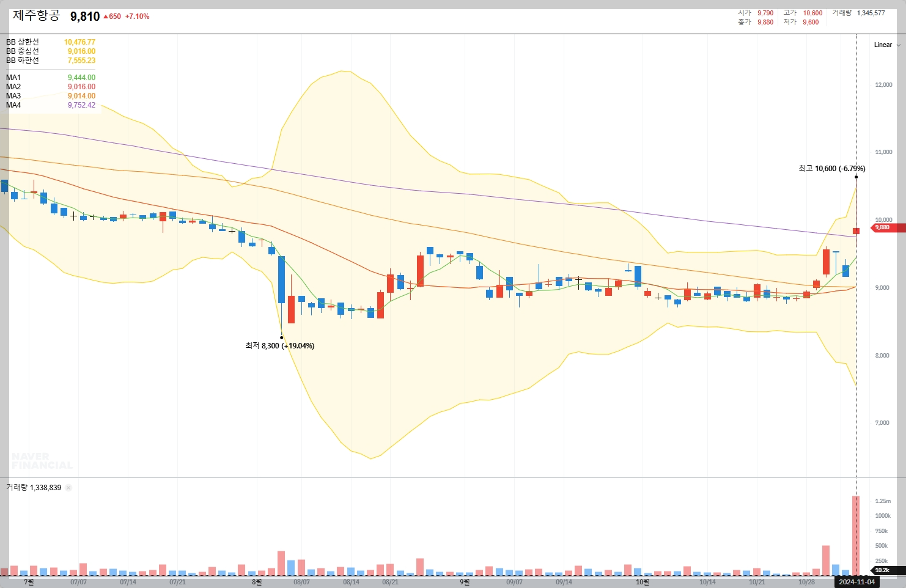This screenshot has width=906, height=588.
Task: Select the MA2 legend row
Action: [x=51, y=87]
